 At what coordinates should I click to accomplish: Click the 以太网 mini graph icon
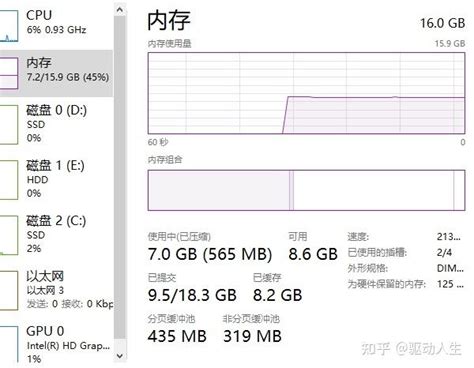click(x=9, y=290)
